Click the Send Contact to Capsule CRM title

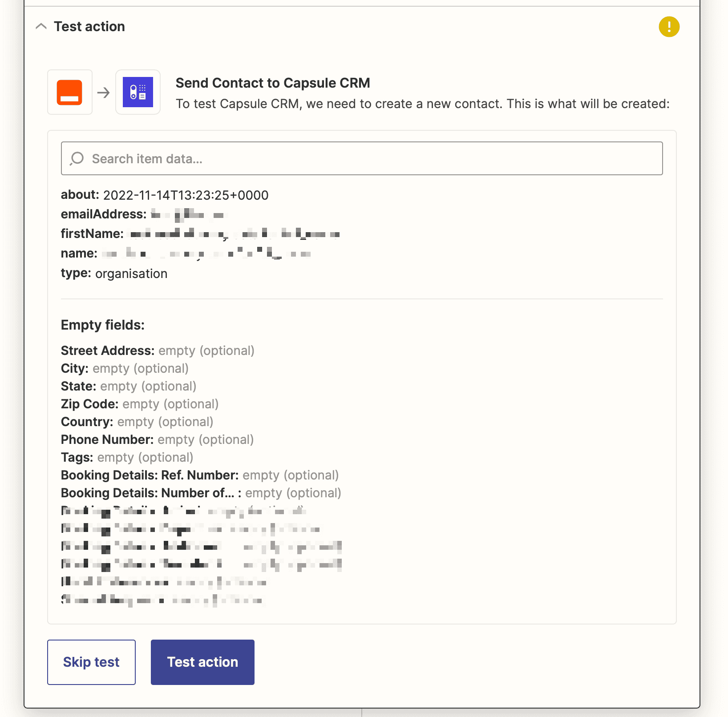[x=273, y=83]
